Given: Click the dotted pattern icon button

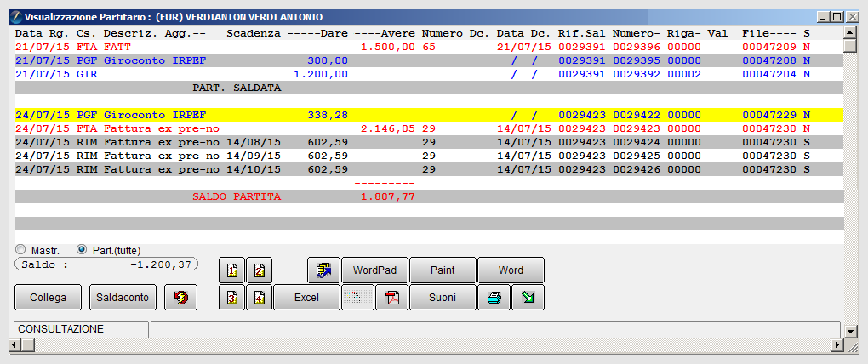Looking at the screenshot, I should (357, 297).
